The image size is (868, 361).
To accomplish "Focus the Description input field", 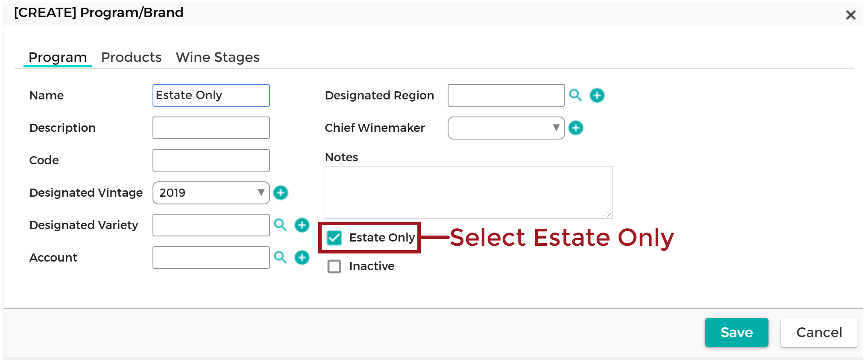I will click(211, 128).
